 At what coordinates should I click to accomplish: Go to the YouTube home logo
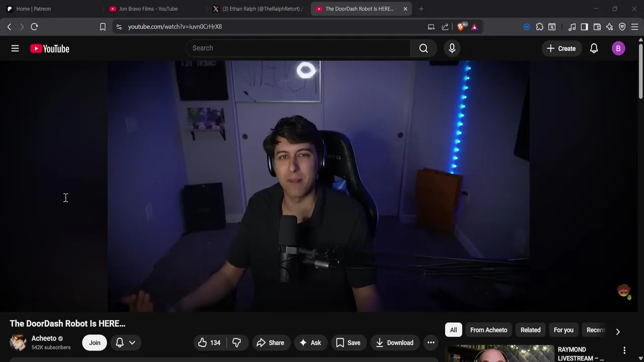pos(49,49)
